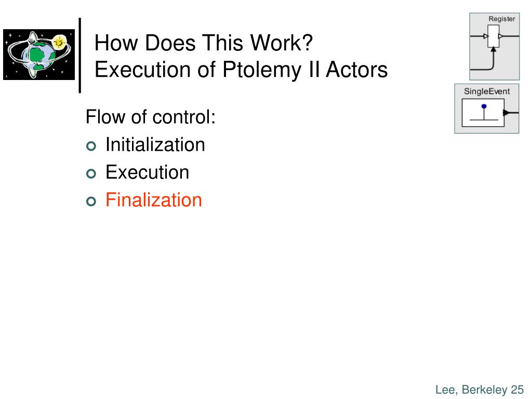The width and height of the screenshot is (532, 399).
Task: Select the red Finalization text
Action: coord(154,199)
